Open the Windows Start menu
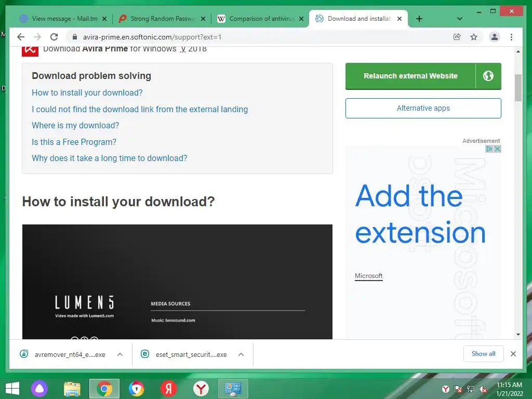This screenshot has height=399, width=532. (x=12, y=389)
